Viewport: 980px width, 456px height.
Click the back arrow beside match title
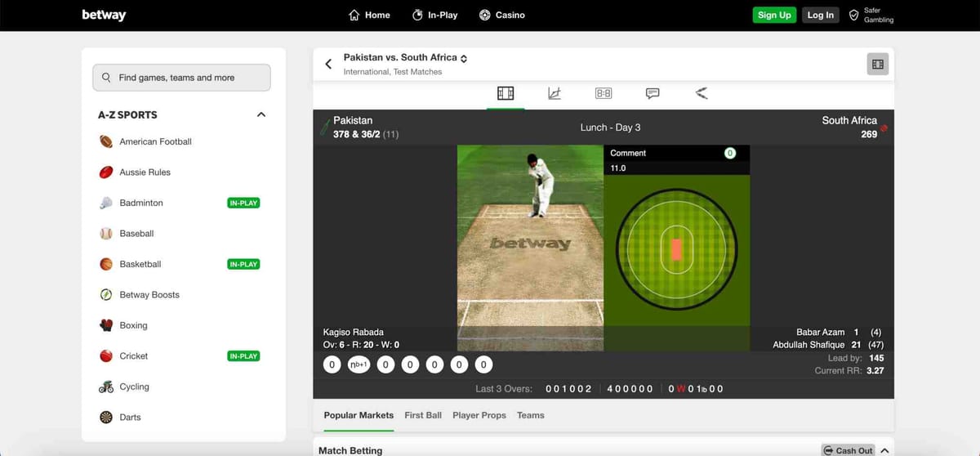328,64
